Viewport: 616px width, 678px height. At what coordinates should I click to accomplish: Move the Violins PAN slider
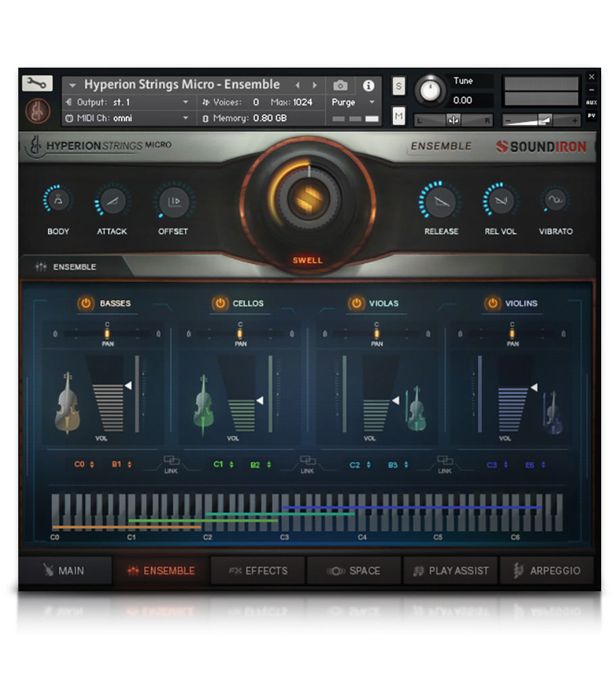point(512,333)
